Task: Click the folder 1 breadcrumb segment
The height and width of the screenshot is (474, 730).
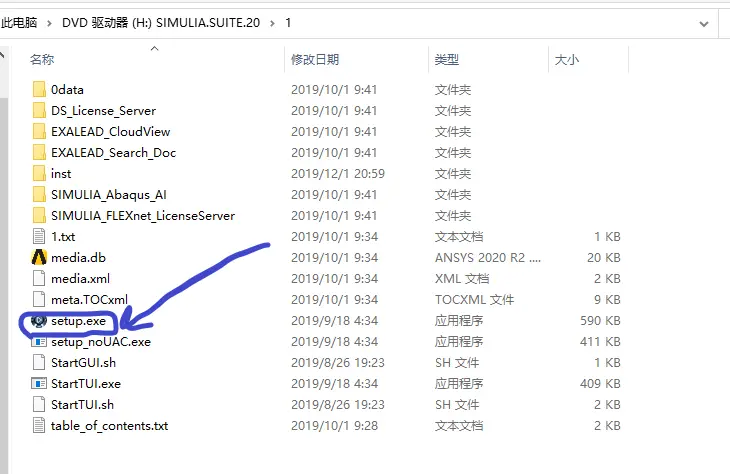Action: click(x=288, y=23)
